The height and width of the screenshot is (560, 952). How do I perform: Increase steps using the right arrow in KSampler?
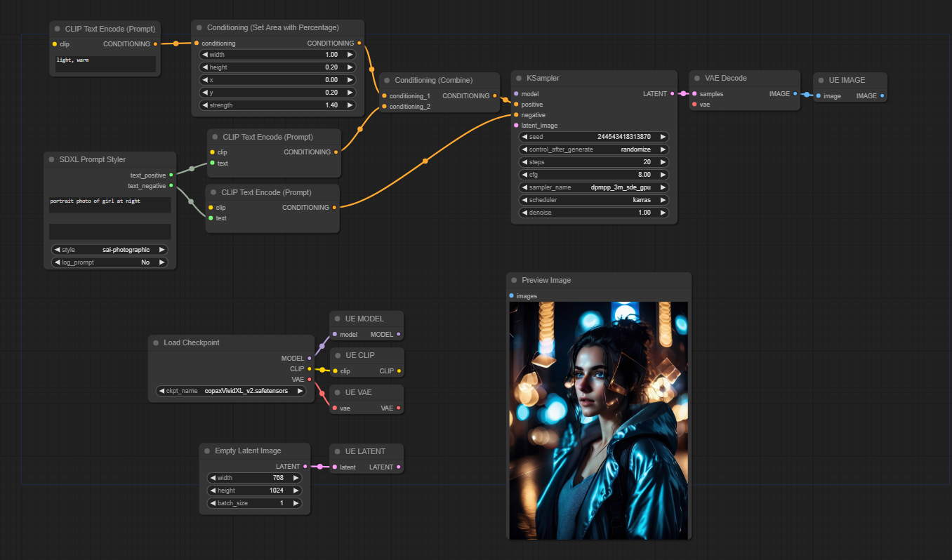click(x=663, y=162)
